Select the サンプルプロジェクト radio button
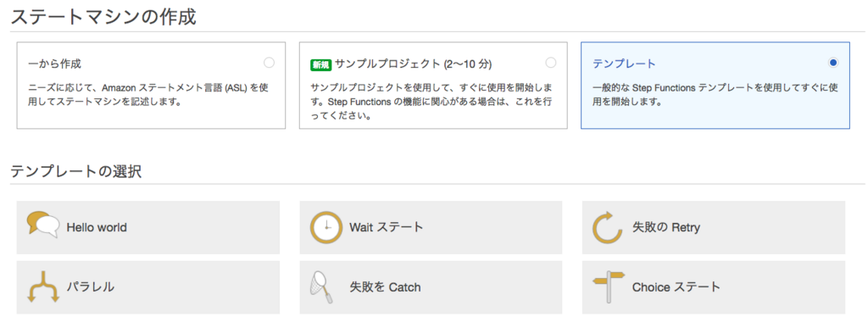The height and width of the screenshot is (328, 868). coord(551,63)
